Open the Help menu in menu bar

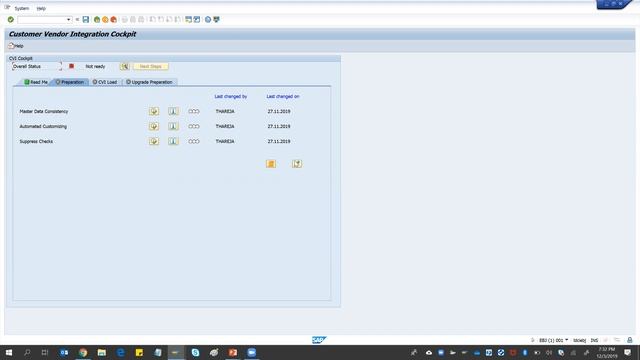pyautogui.click(x=41, y=8)
